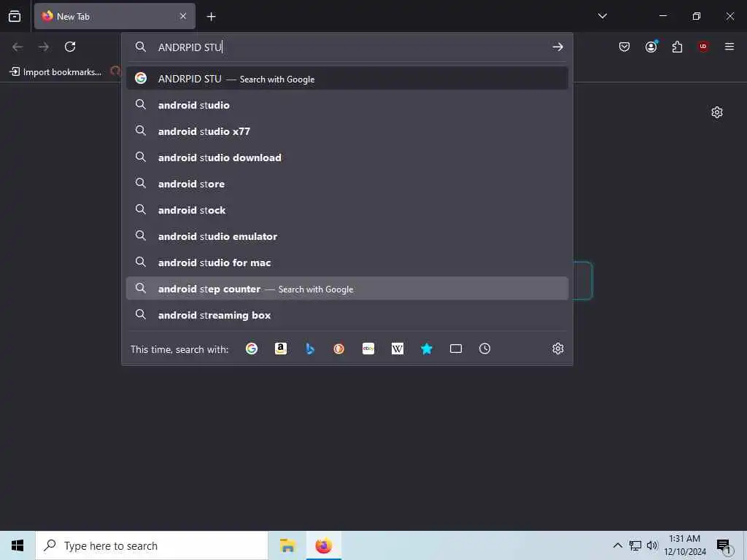This screenshot has width=747, height=560.
Task: Reload the current page
Action: click(70, 47)
